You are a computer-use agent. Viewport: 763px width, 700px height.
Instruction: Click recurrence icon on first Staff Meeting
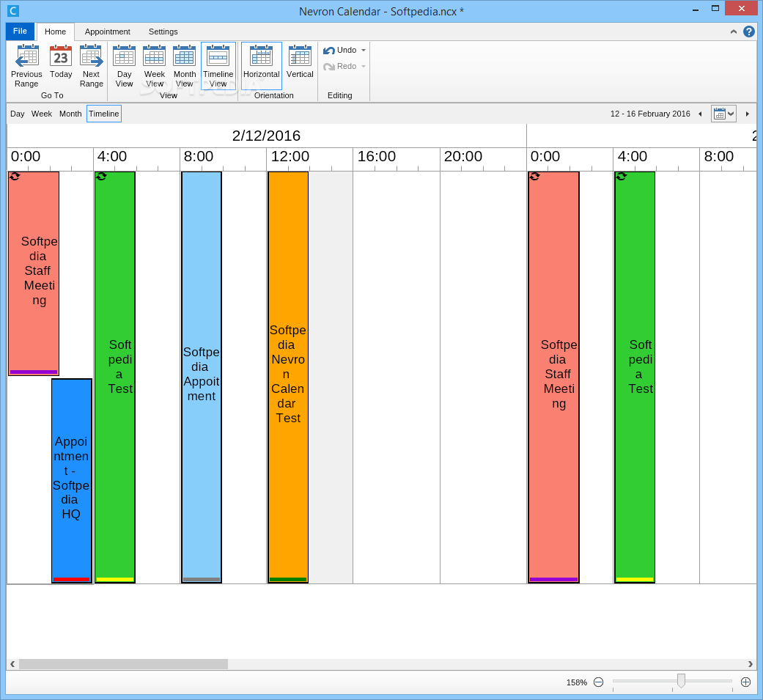coord(15,177)
